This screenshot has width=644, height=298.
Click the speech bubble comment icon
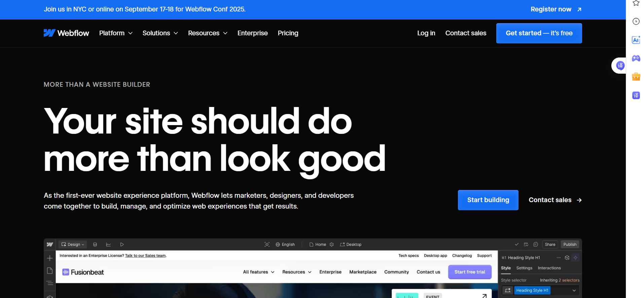(x=536, y=245)
